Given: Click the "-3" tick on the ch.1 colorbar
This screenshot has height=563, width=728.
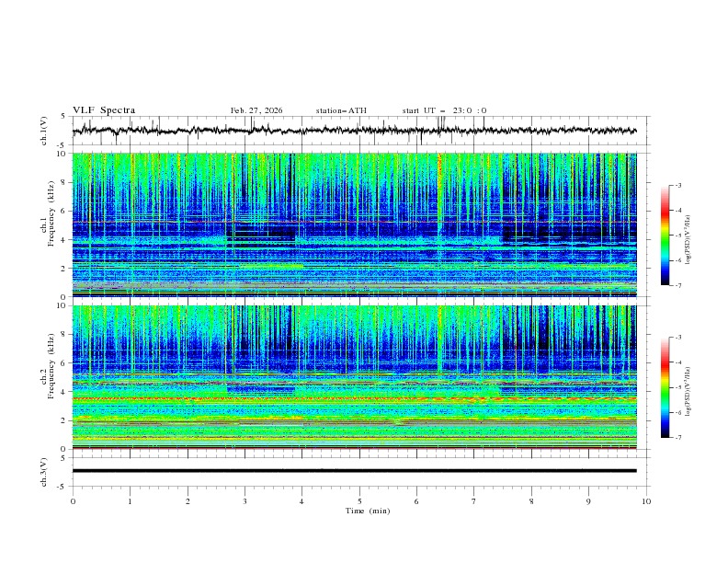Looking at the screenshot, I should [678, 185].
